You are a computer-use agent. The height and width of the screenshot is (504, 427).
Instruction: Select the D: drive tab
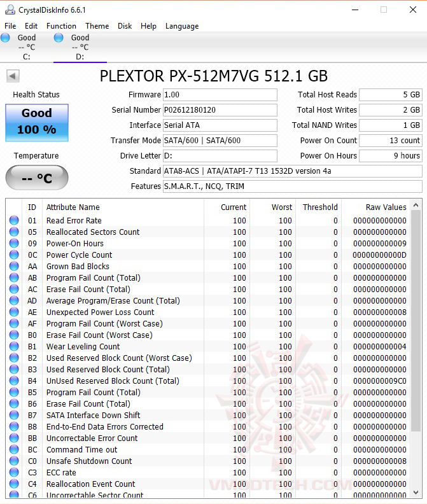[x=80, y=47]
